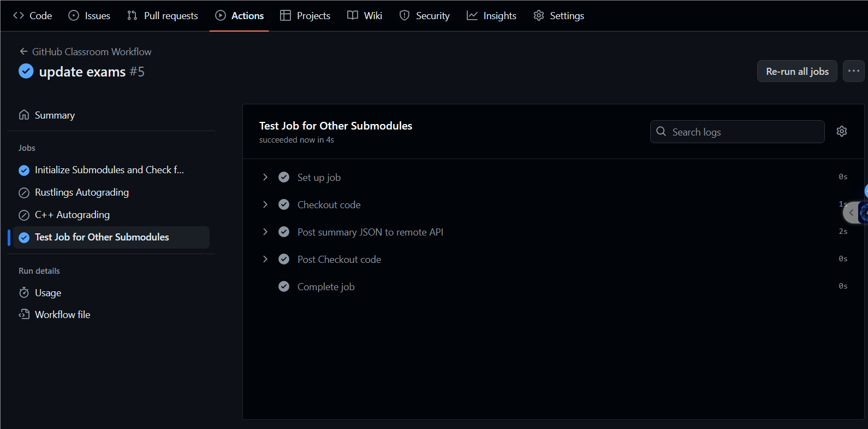Select the C++ Autograding job
The height and width of the screenshot is (429, 868).
pyautogui.click(x=111, y=215)
